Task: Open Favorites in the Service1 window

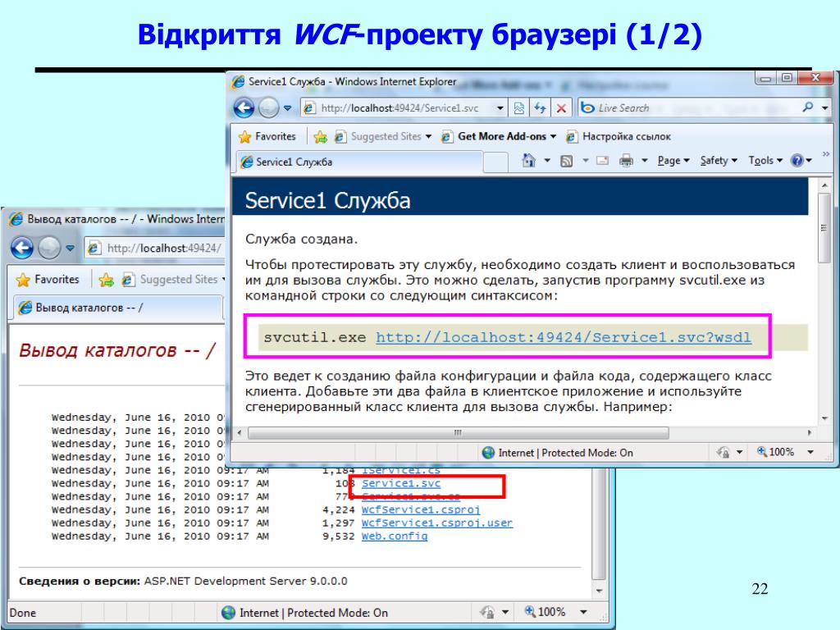Action: (x=267, y=136)
